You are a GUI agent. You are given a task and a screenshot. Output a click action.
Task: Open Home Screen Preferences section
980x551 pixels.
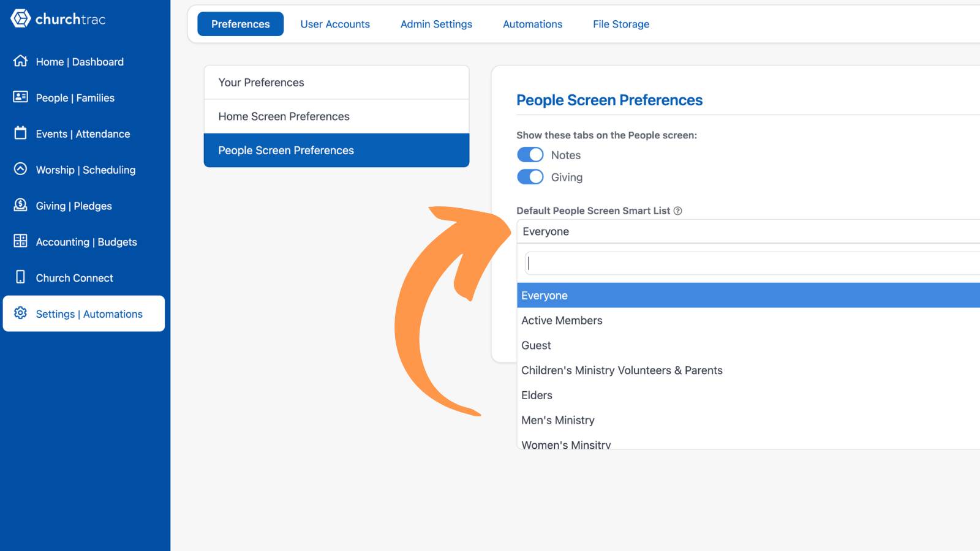click(336, 116)
